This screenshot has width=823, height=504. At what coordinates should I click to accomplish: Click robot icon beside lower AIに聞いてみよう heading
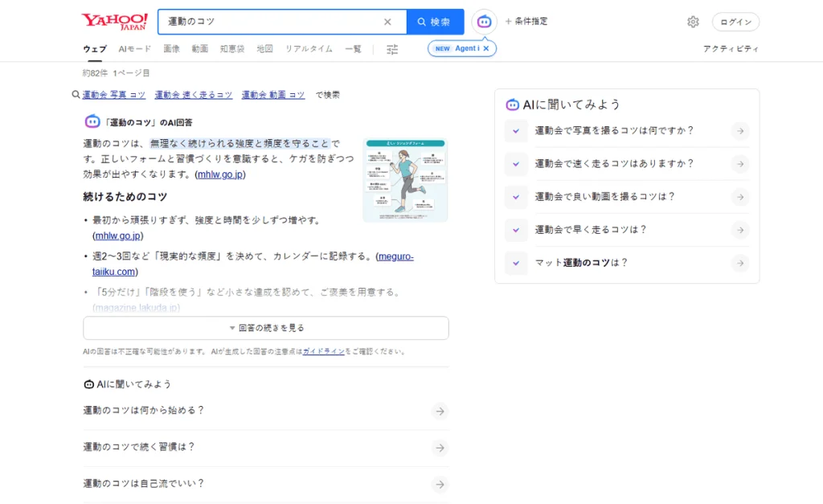pos(88,384)
